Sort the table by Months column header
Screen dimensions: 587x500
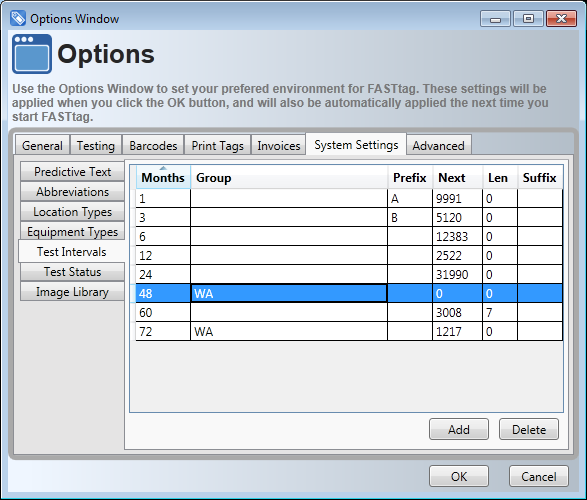pyautogui.click(x=163, y=177)
